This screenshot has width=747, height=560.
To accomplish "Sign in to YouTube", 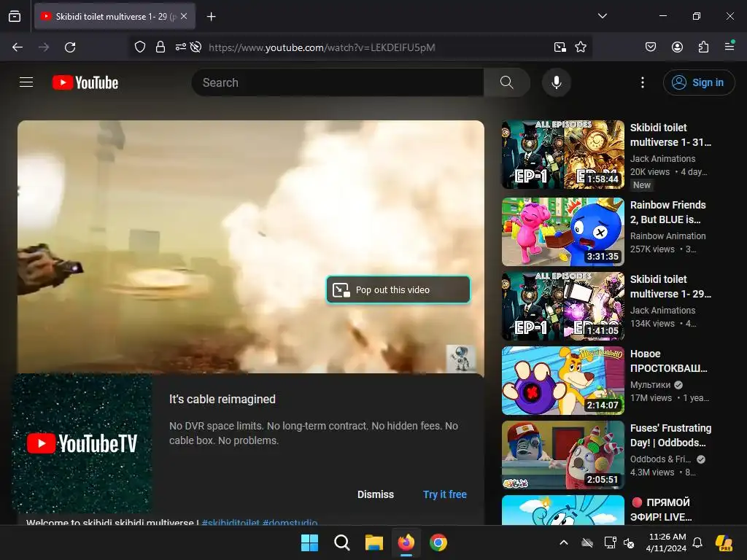I will coord(699,82).
